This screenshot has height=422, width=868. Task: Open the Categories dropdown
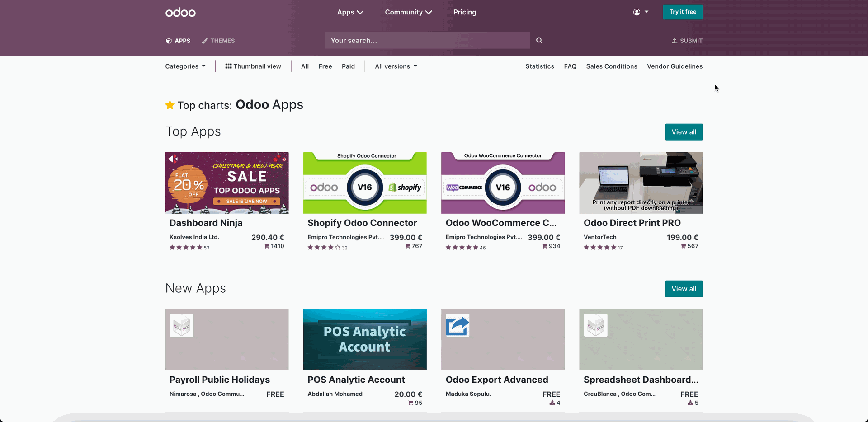[185, 66]
